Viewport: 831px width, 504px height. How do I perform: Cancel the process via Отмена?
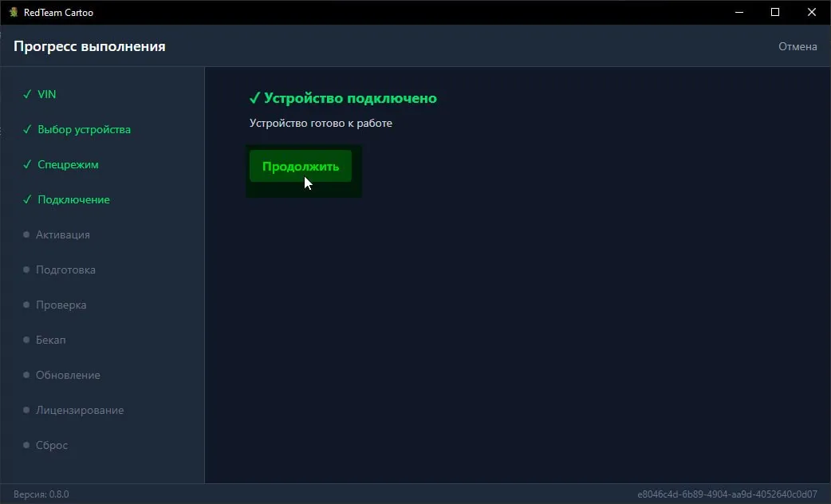click(x=797, y=46)
